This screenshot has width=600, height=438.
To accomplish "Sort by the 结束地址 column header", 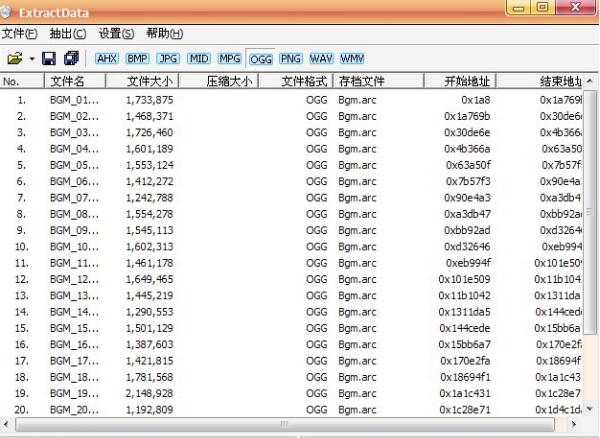I will 540,81.
